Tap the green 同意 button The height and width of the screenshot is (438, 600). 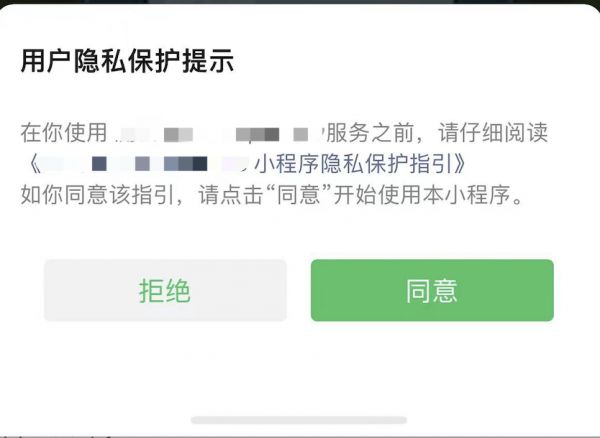(x=432, y=290)
